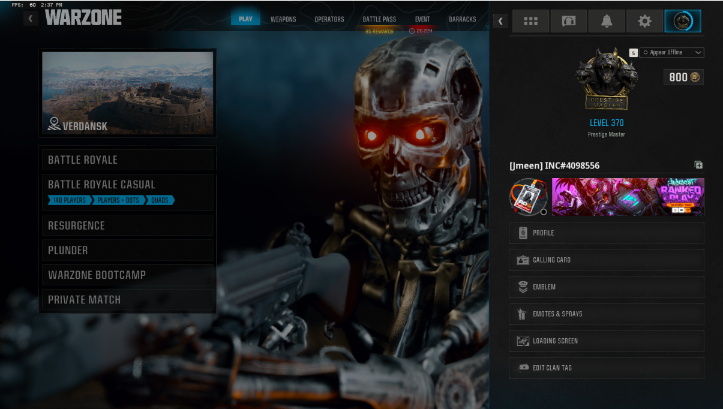Go back using arrow beside WARZONE logo
723x409 pixels.
[30, 18]
